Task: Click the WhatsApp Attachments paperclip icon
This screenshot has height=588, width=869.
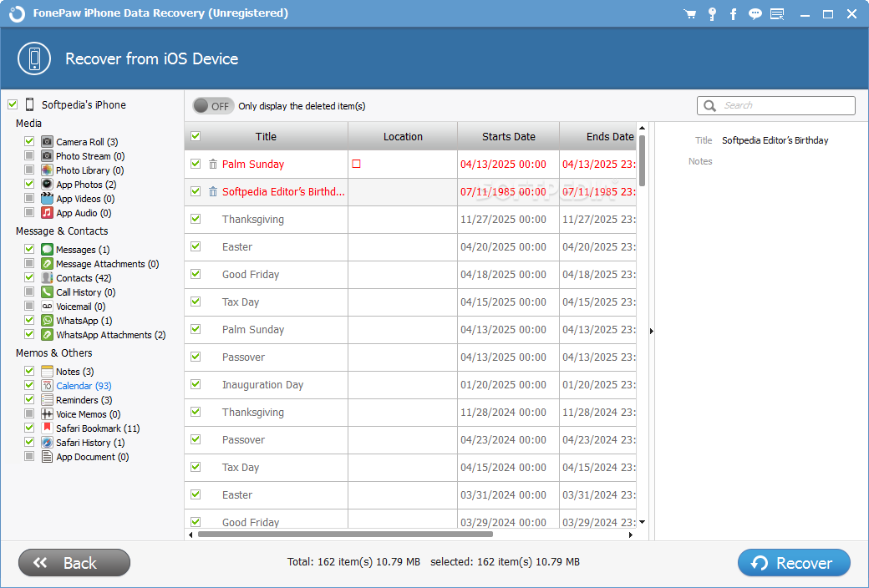Action: click(x=47, y=335)
